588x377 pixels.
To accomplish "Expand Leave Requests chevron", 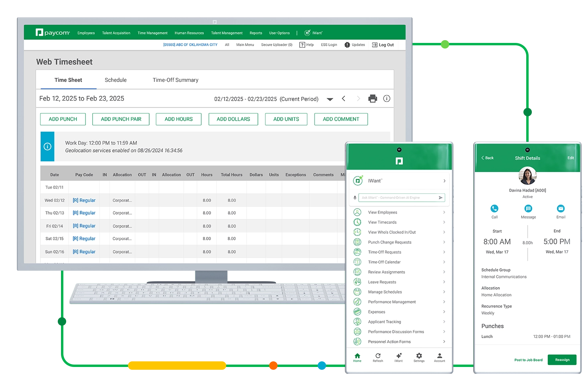I will pos(444,282).
